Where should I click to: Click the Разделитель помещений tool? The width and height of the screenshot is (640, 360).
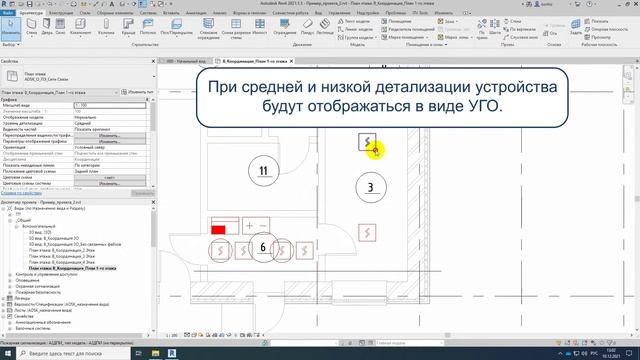pos(408,29)
